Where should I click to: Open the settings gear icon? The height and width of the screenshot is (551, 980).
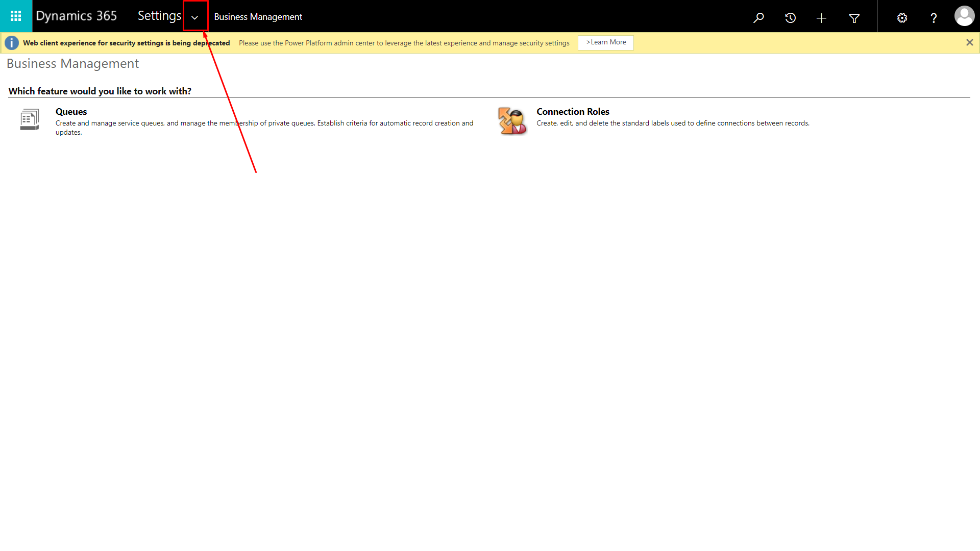click(902, 18)
